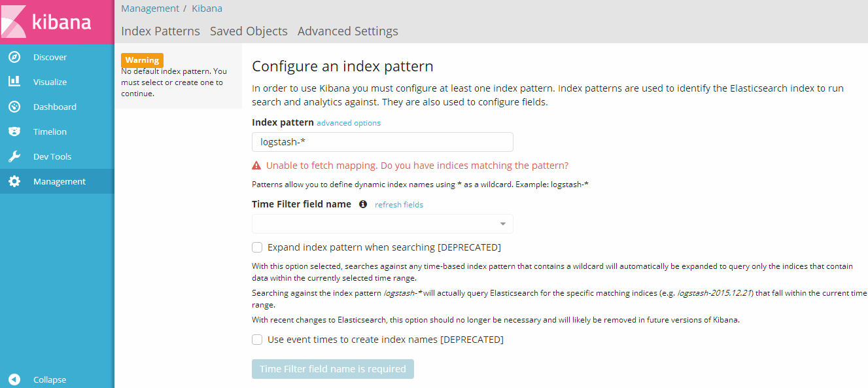Open the Discover compass icon
This screenshot has width=868, height=388.
coord(14,57)
